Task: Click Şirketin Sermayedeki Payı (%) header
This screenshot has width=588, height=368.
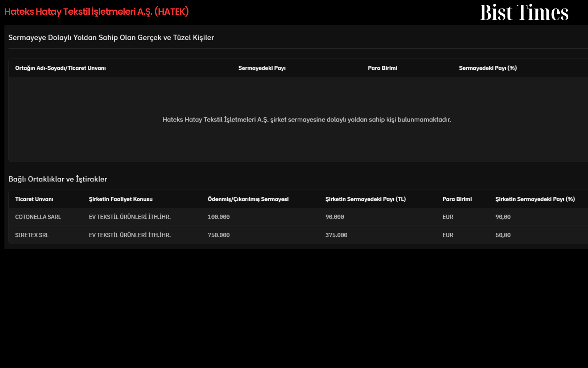Action: click(x=535, y=199)
